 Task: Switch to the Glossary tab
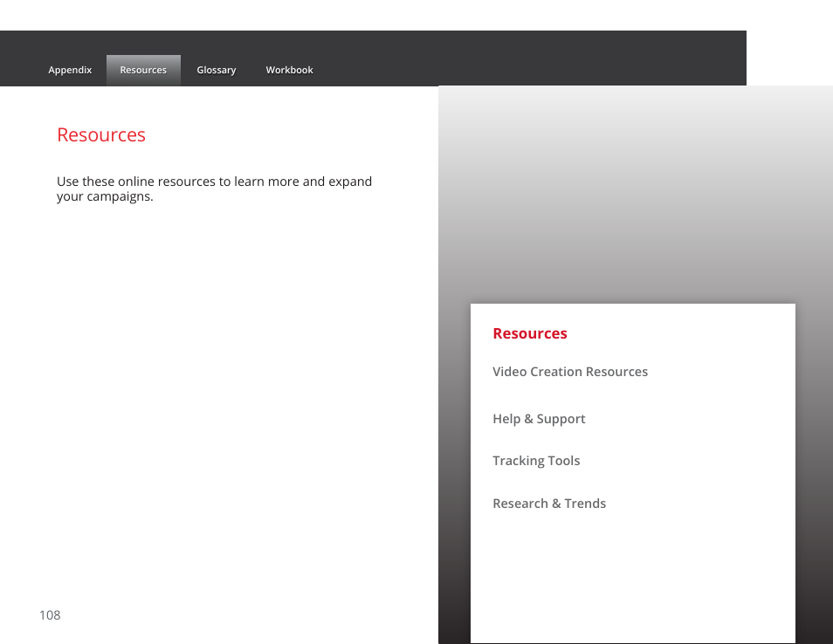point(216,70)
